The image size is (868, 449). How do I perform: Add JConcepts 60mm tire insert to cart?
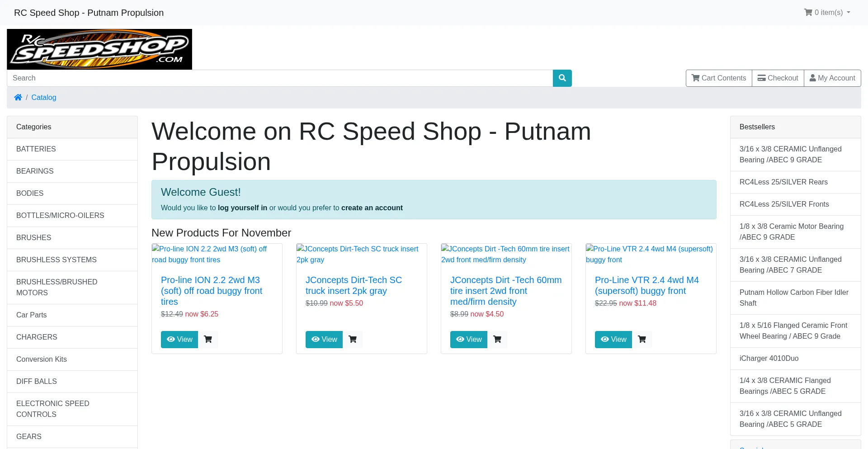pos(497,339)
